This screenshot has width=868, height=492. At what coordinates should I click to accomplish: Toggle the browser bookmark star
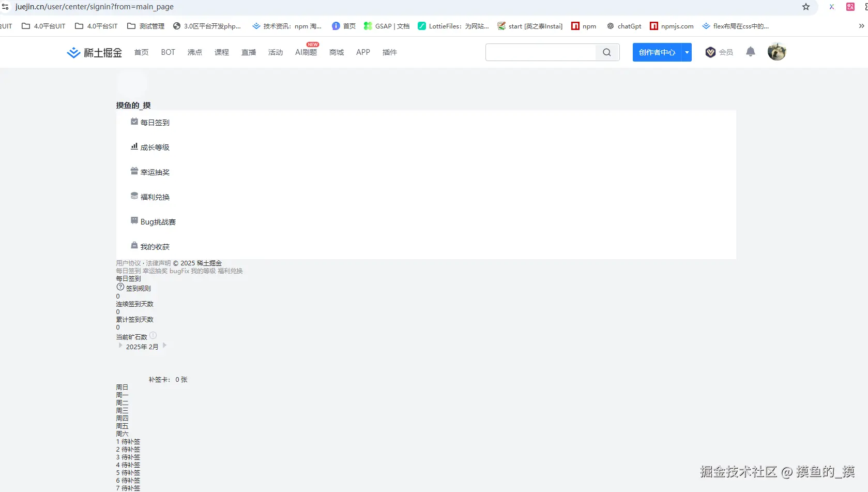point(805,7)
